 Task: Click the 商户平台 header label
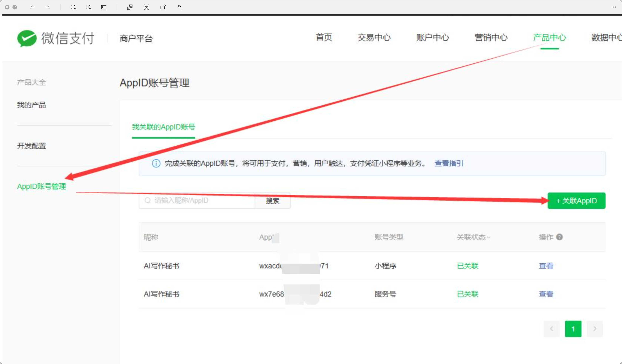point(136,38)
